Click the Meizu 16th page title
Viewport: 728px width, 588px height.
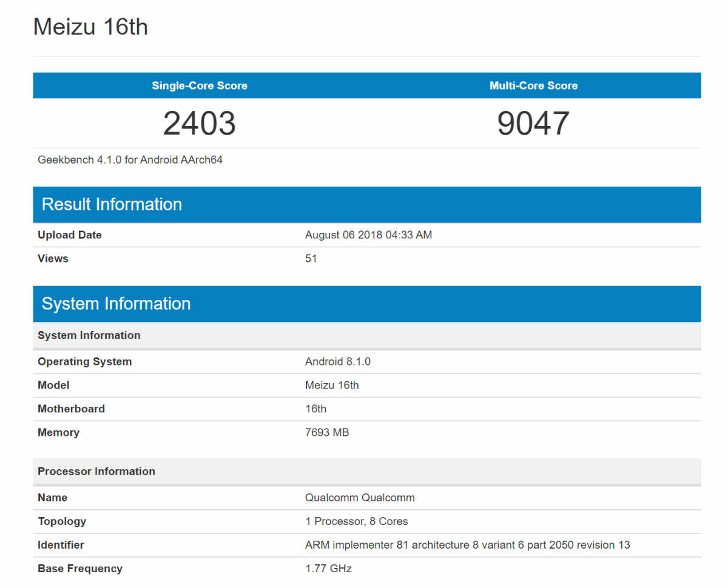coord(90,27)
